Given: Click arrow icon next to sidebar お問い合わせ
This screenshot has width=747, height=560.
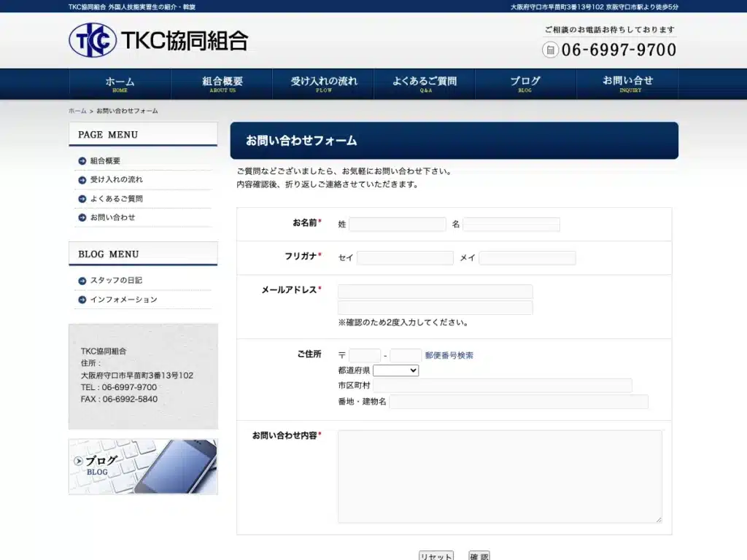Looking at the screenshot, I should 82,217.
